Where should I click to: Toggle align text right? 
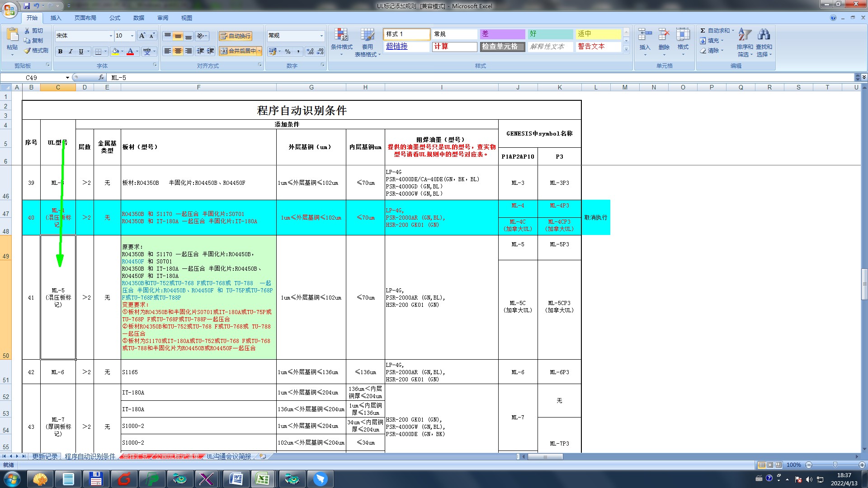pyautogui.click(x=189, y=51)
